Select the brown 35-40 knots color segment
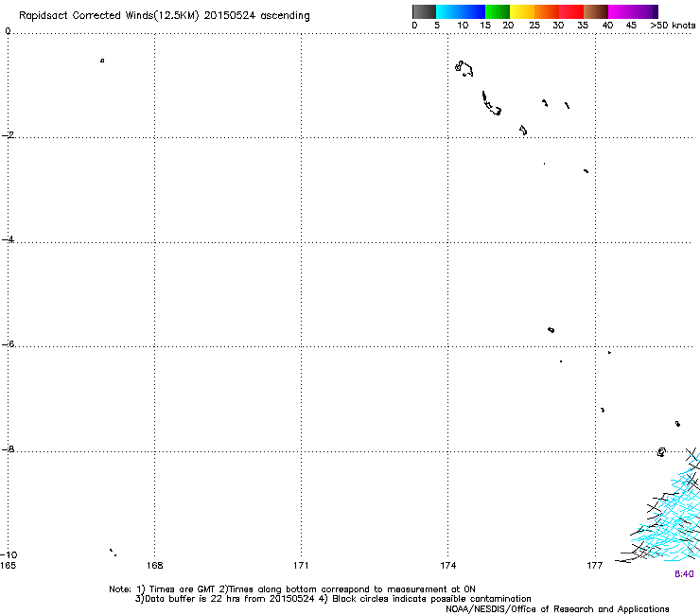The width and height of the screenshot is (700, 615). [x=596, y=11]
